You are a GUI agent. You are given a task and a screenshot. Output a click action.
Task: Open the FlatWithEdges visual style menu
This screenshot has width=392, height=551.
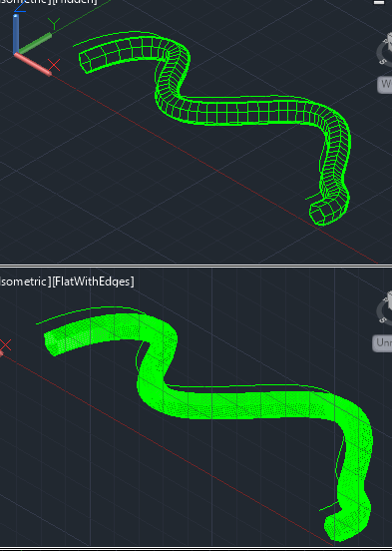(93, 281)
